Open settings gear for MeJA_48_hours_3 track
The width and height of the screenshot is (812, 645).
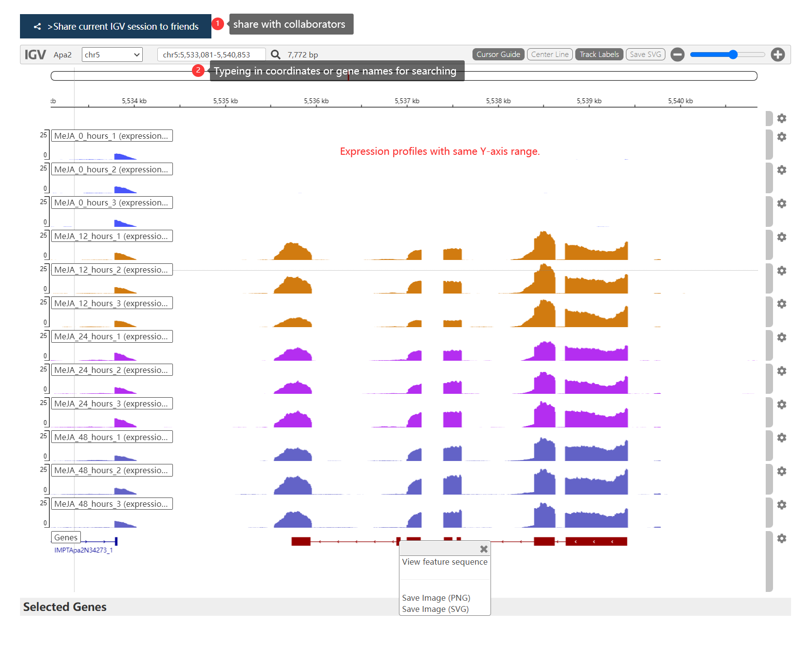click(x=781, y=505)
